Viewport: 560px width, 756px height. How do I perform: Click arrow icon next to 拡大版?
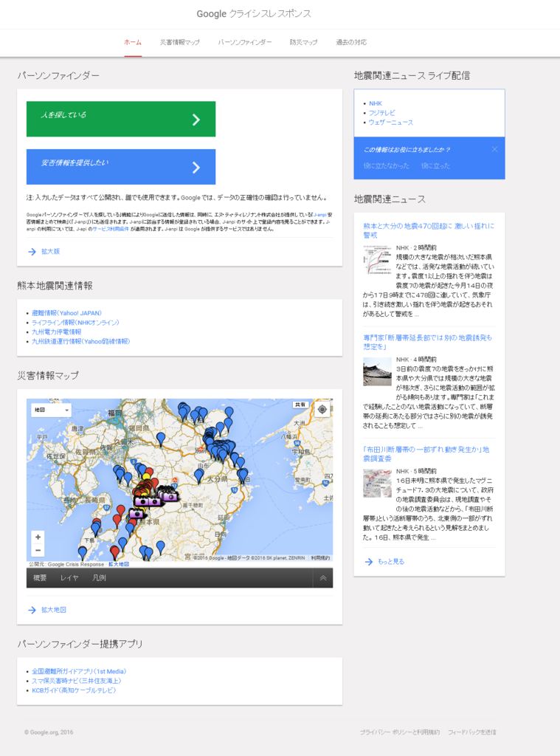[x=32, y=252]
